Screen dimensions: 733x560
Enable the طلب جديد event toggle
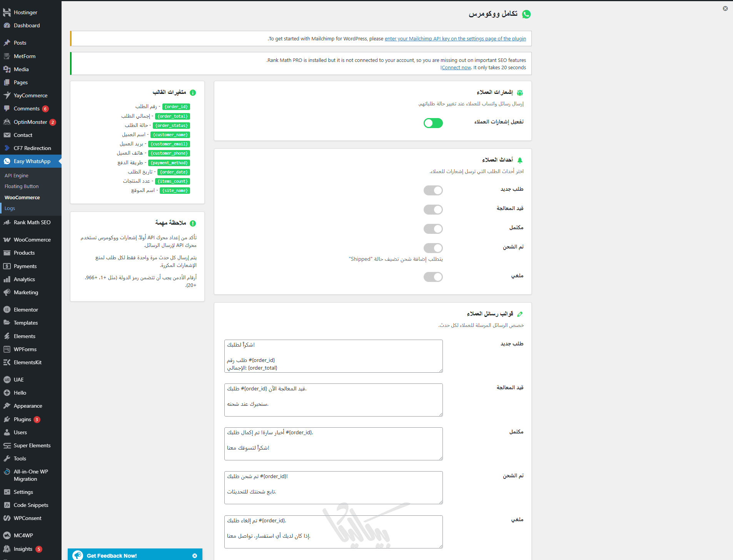tap(433, 190)
